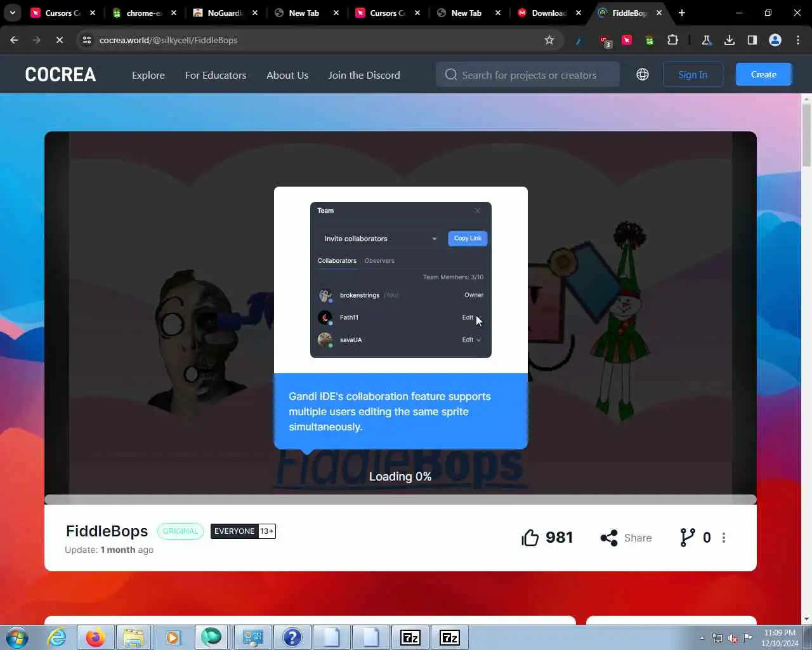Click the taskbar clock showing 11:09 PM

[x=780, y=638]
